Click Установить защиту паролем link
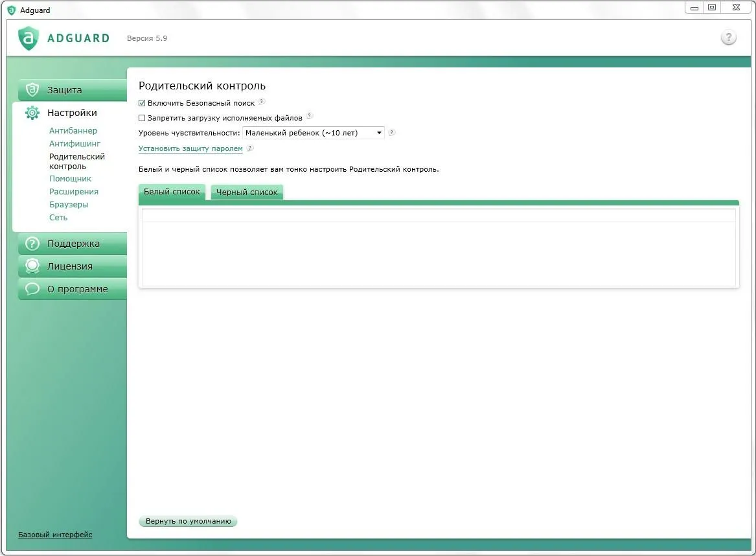756x556 pixels. click(190, 149)
